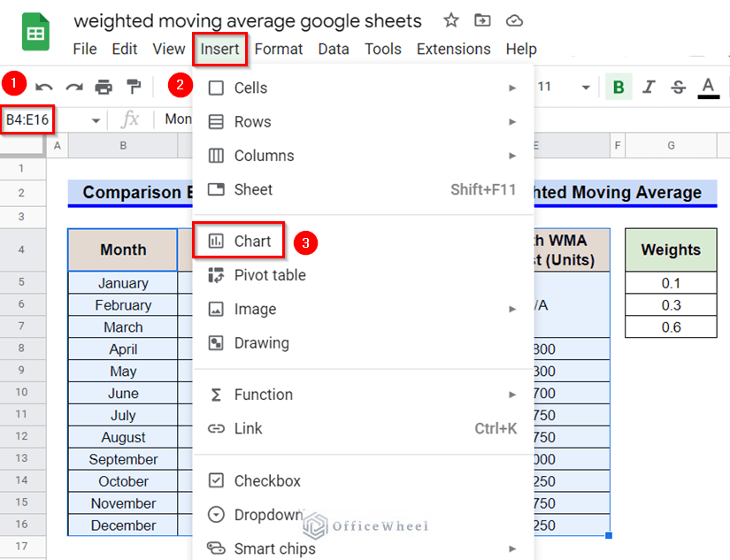This screenshot has width=730, height=560.
Task: Check save status via the cloud icon
Action: click(514, 20)
